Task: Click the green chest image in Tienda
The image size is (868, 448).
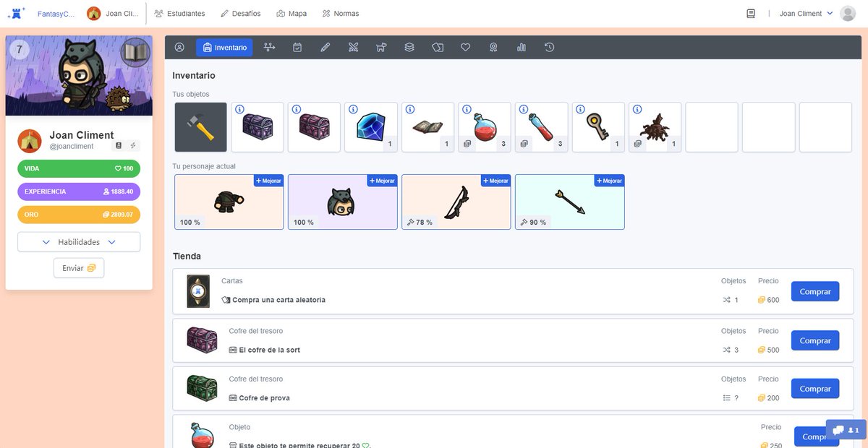Action: (x=202, y=388)
